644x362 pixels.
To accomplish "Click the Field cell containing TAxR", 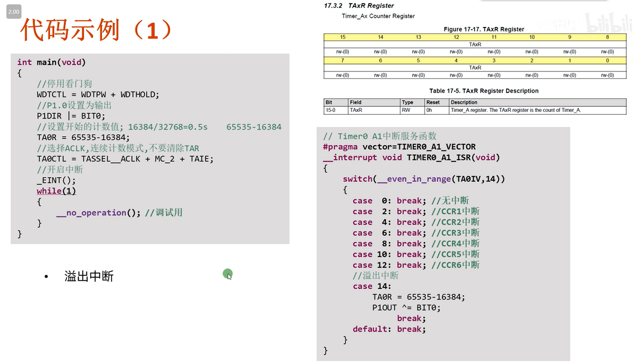I will (x=356, y=110).
